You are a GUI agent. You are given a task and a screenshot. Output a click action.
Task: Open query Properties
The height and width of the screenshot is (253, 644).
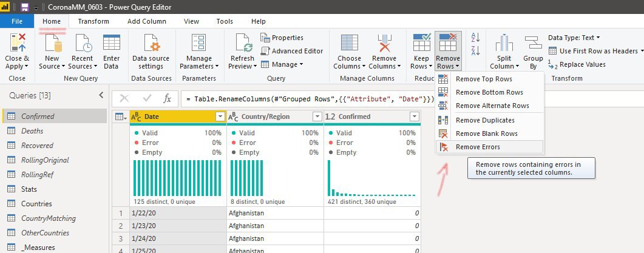pos(282,38)
